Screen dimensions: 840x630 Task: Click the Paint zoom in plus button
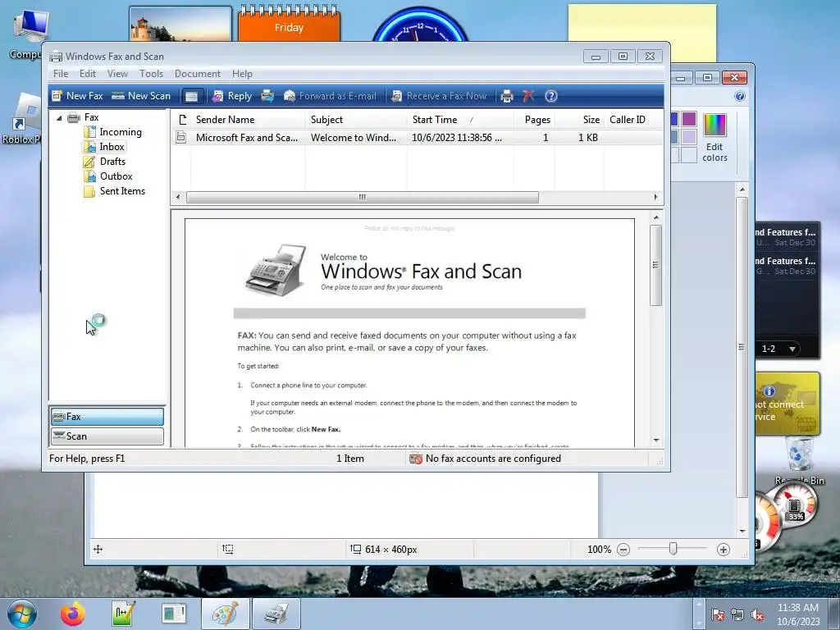click(724, 550)
